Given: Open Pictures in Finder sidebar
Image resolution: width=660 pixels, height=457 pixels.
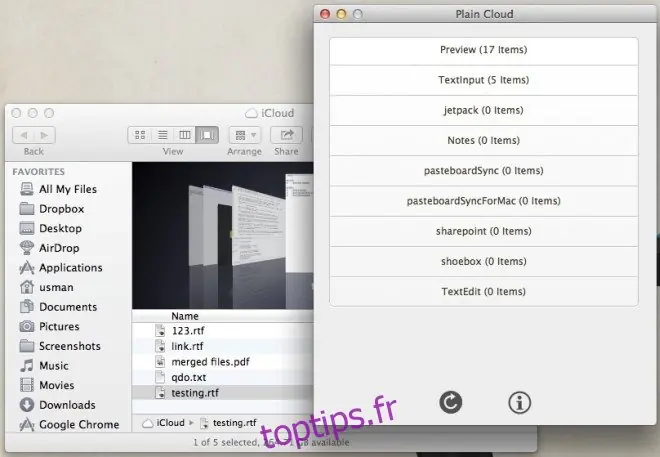Looking at the screenshot, I should 49,327.
